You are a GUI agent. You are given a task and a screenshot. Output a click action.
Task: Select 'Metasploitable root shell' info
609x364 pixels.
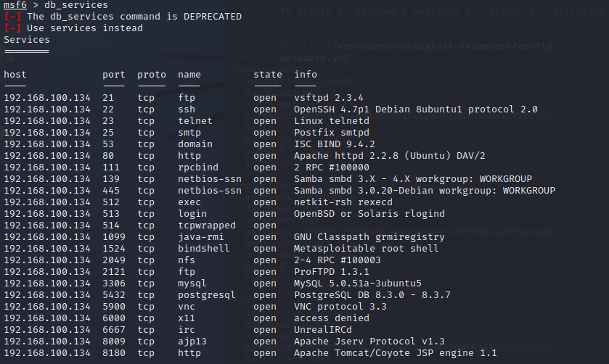(x=367, y=249)
